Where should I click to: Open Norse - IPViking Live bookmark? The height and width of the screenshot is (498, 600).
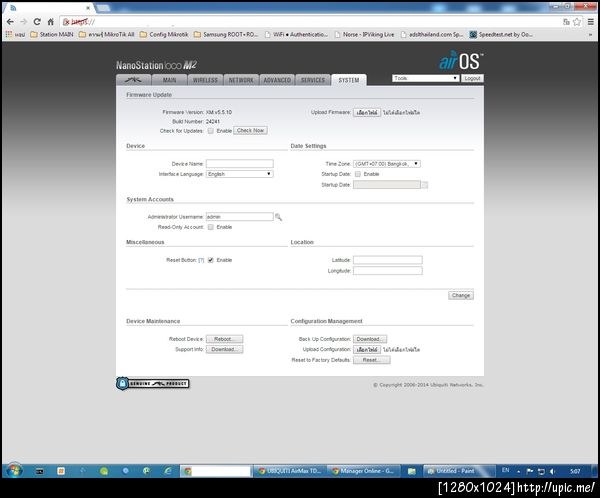[364, 34]
